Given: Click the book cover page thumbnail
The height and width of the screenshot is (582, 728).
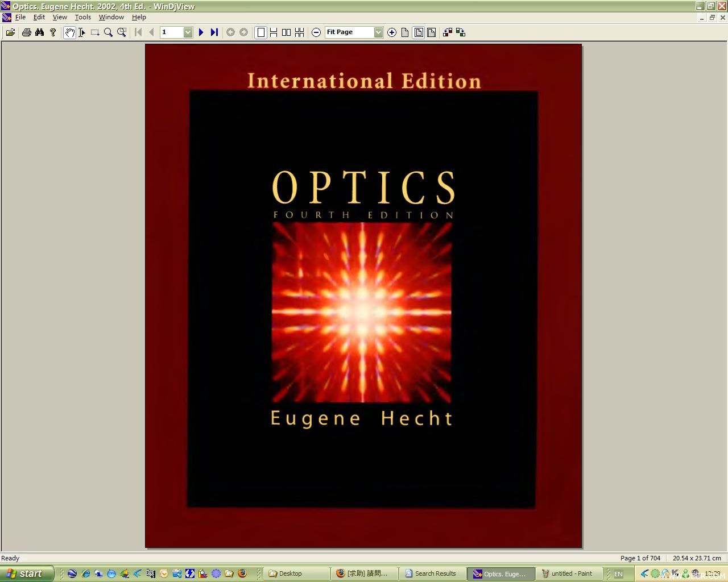Looking at the screenshot, I should (x=363, y=296).
